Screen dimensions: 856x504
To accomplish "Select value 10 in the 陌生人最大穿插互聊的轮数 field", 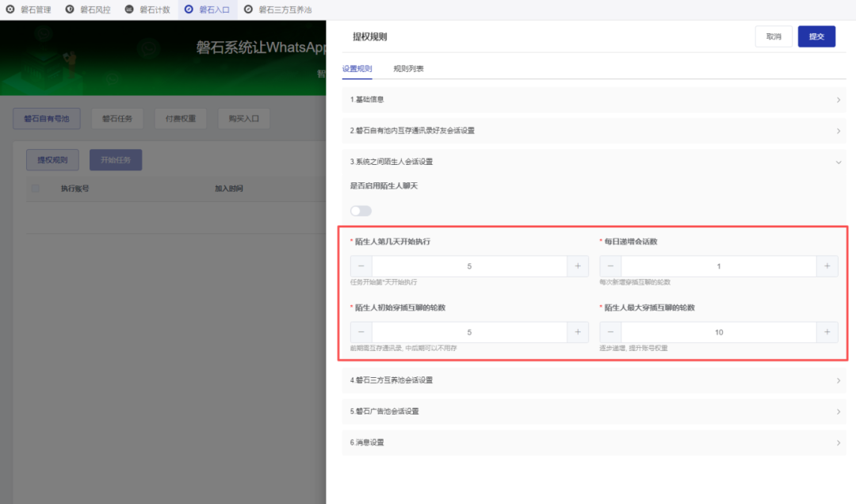I will (718, 331).
